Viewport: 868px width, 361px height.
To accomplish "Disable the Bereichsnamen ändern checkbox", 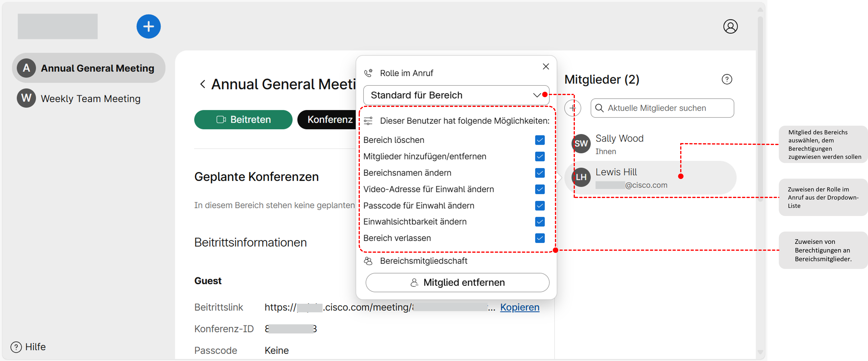I will coord(540,173).
